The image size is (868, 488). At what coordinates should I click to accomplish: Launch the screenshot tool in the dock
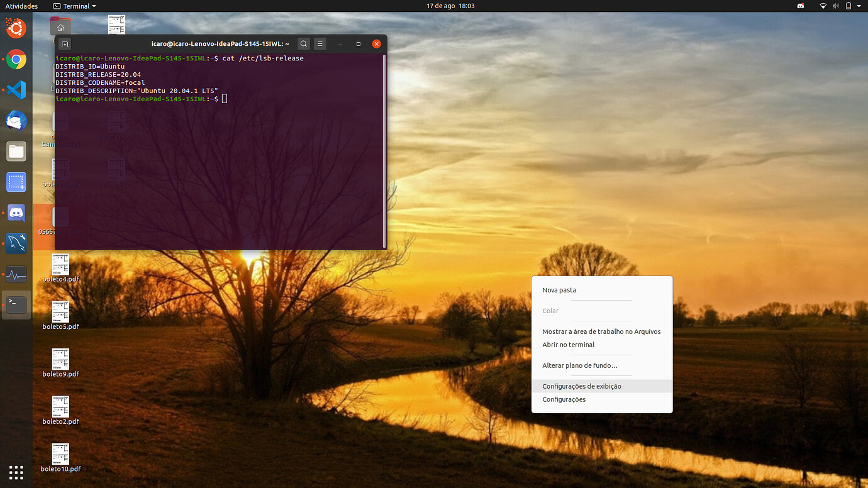tap(16, 182)
